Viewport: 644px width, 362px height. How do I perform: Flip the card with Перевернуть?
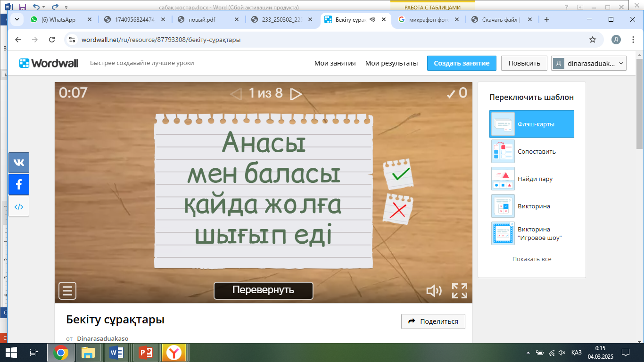[x=264, y=290]
